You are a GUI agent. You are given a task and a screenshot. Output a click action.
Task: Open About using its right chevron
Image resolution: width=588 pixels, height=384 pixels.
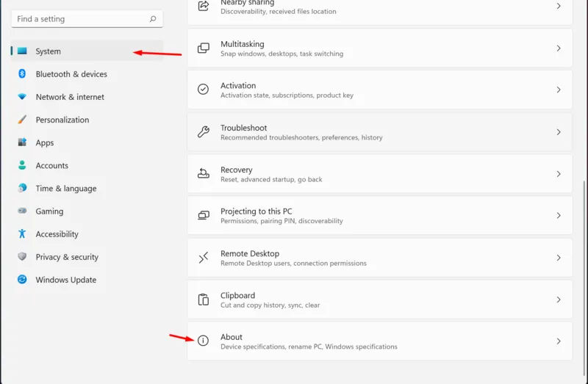click(x=559, y=341)
